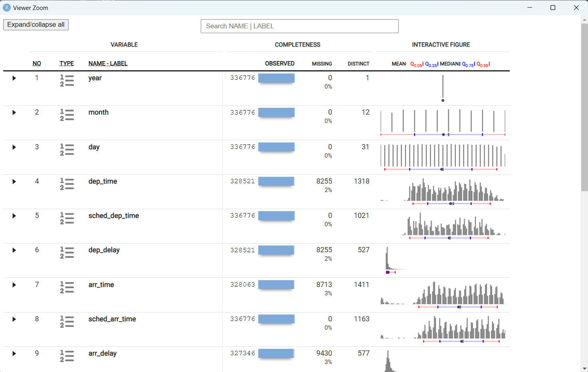
Task: Click the dep_time observed completeness bar
Action: click(x=276, y=181)
